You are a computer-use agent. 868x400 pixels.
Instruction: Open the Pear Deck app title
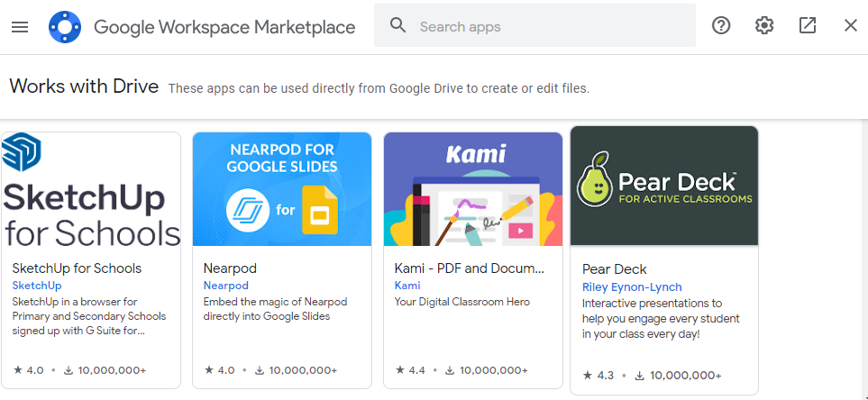[x=615, y=269]
